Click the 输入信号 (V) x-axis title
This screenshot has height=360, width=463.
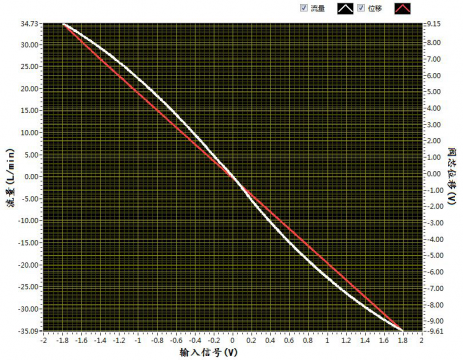tap(209, 352)
